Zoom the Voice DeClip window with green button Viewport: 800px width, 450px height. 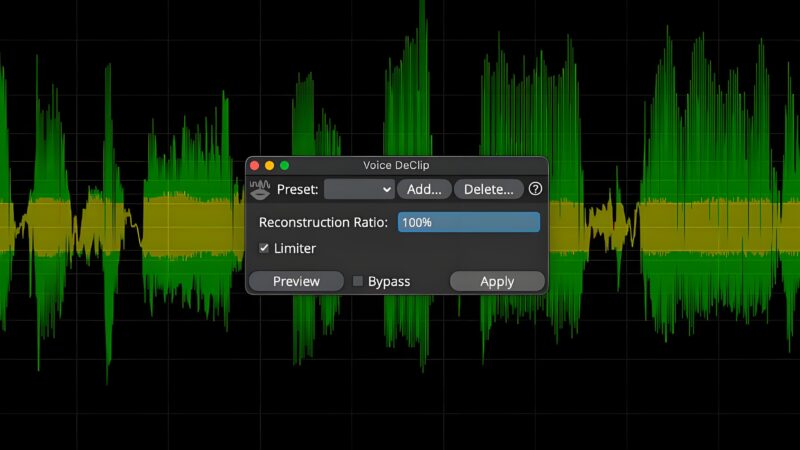point(285,165)
